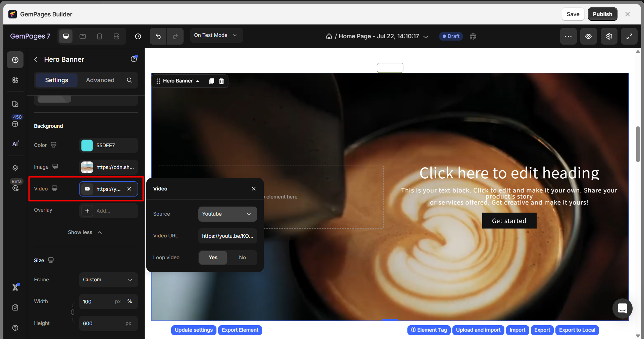
Task: Preview page with eye icon
Action: 588,36
